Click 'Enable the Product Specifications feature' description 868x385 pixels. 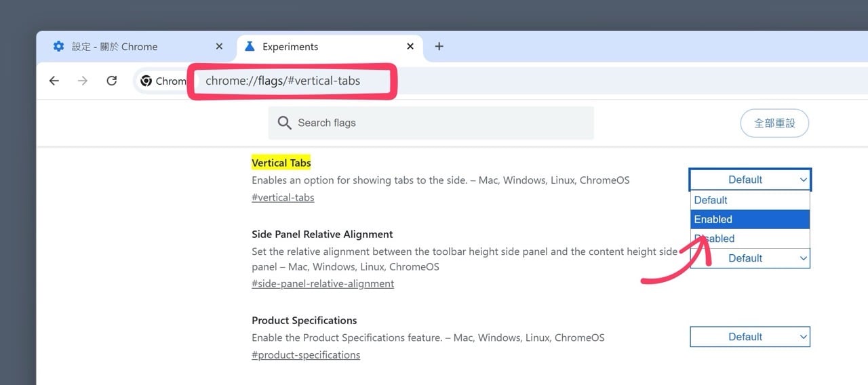pyautogui.click(x=428, y=338)
